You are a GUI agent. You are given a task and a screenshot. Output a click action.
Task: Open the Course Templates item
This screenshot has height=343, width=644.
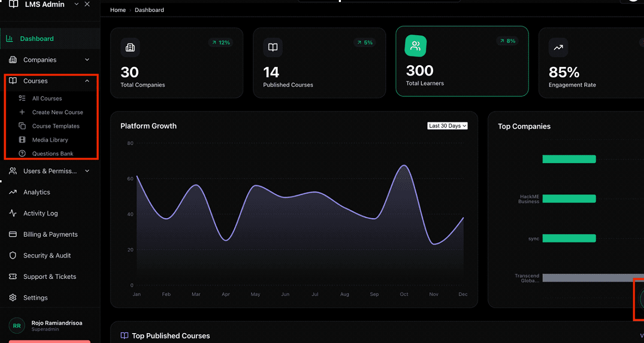[x=55, y=126]
